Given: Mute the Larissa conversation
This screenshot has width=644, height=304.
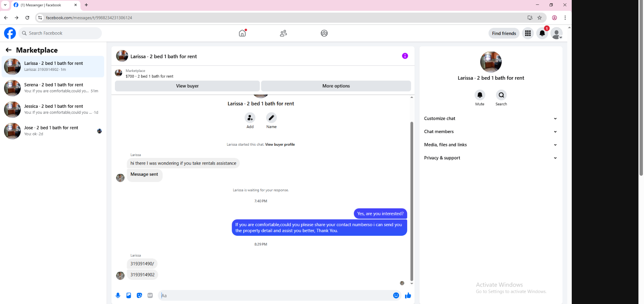Looking at the screenshot, I should [x=480, y=95].
